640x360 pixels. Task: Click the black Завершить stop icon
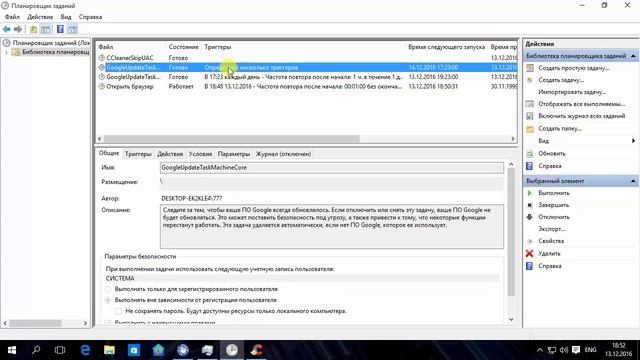pyautogui.click(x=530, y=205)
